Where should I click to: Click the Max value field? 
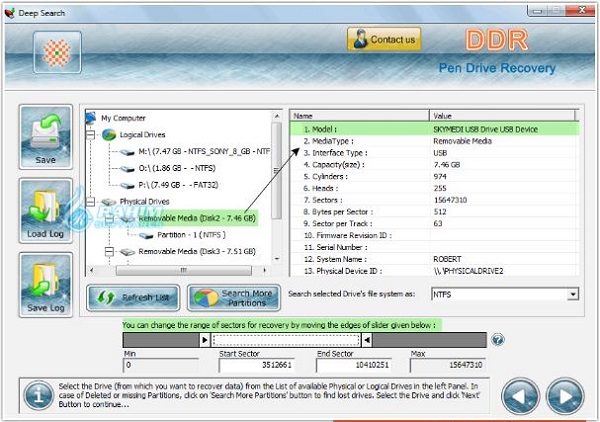click(x=448, y=365)
